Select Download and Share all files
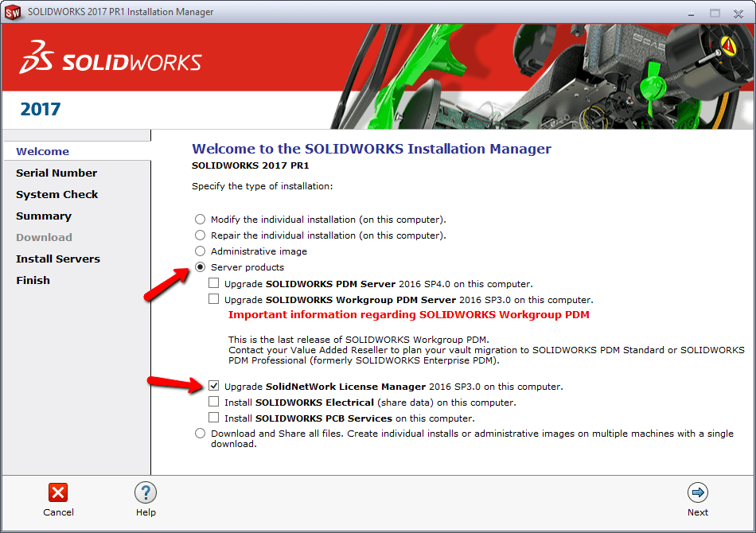The width and height of the screenshot is (756, 533). tap(200, 434)
